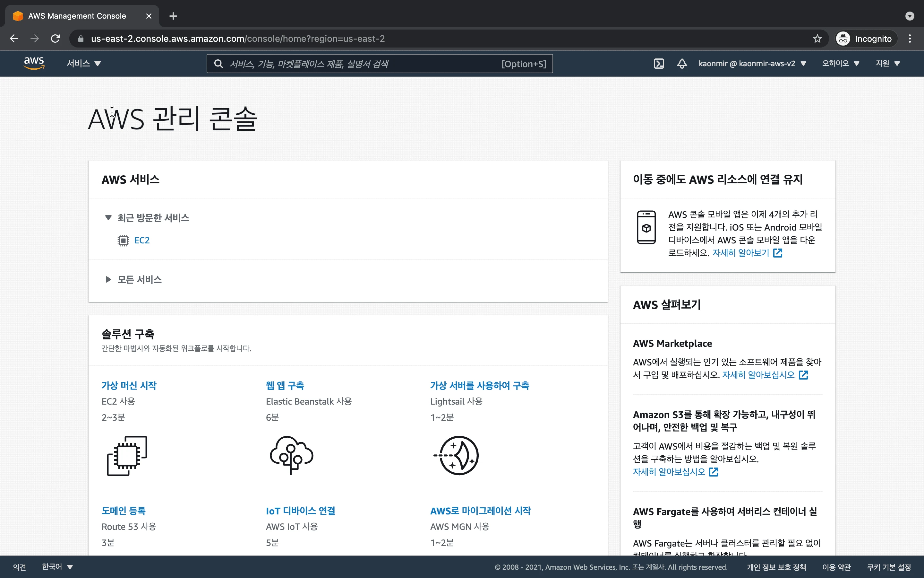Open the CloudShell terminal icon
The image size is (924, 578).
coord(659,64)
